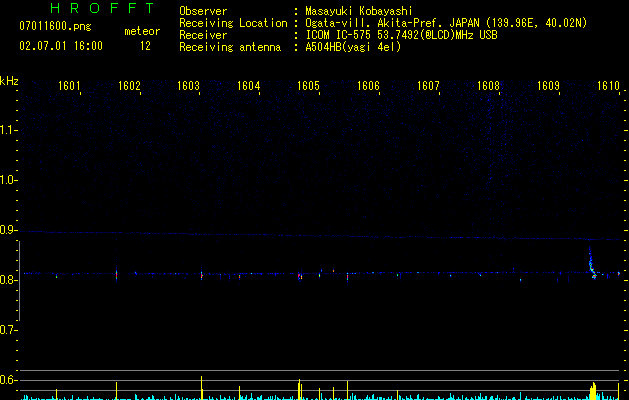
Task: Click the yellow power burst near 1610
Action: [x=593, y=391]
